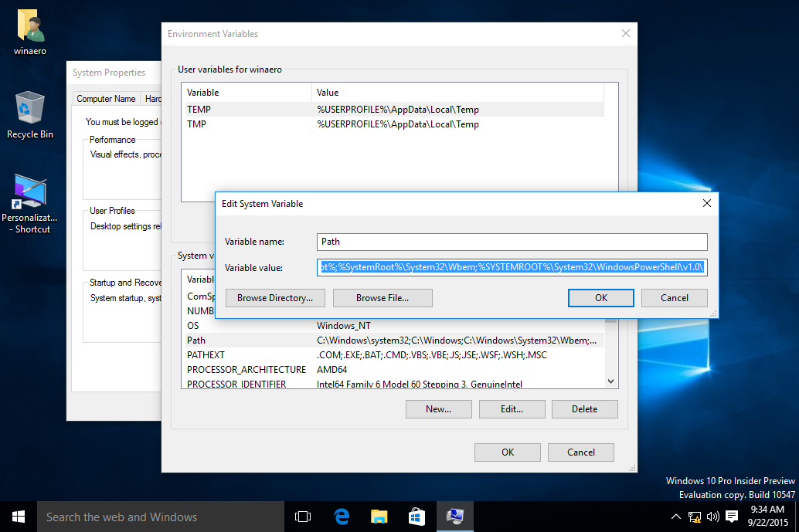Viewport: 799px width, 532px height.
Task: Click the network icon in the system tray
Action: (694, 516)
